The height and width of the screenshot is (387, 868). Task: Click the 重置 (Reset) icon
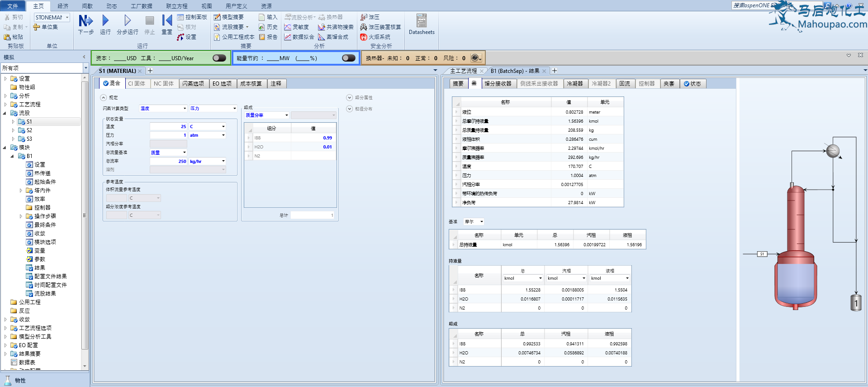[167, 21]
